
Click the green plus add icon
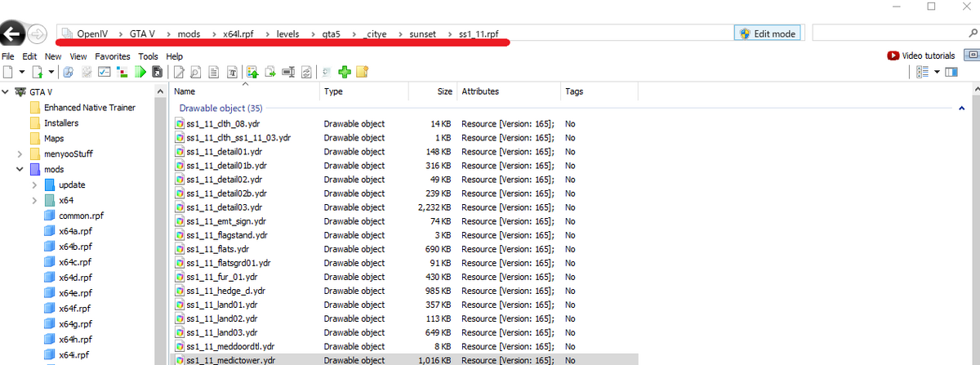click(344, 72)
